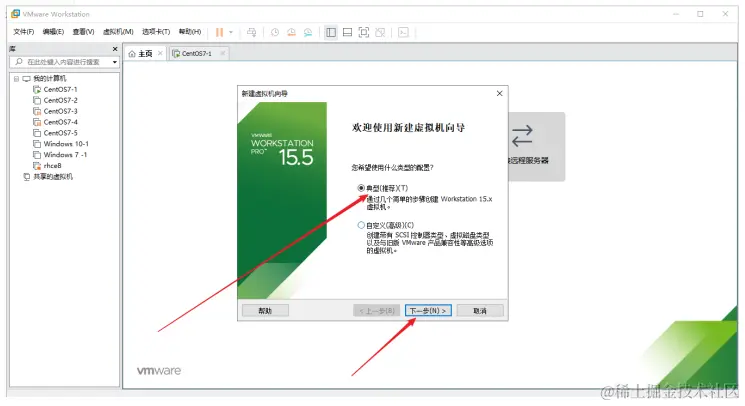745x406 pixels.
Task: Collapse the 我的计算机 tree node
Action: [16, 79]
